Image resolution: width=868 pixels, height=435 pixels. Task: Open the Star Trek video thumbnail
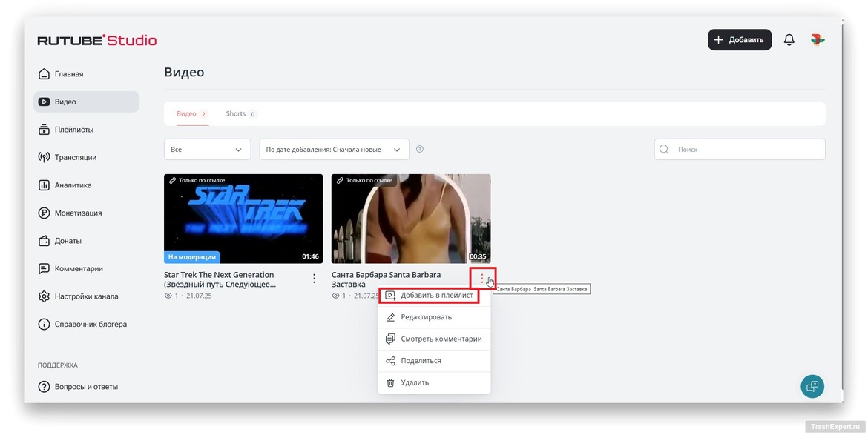click(x=243, y=219)
